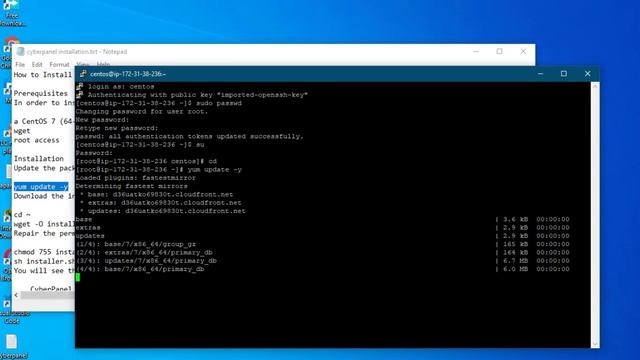Click the 'login as: centos' line in terminal
Image resolution: width=640 pixels, height=360 pixels.
pos(121,87)
